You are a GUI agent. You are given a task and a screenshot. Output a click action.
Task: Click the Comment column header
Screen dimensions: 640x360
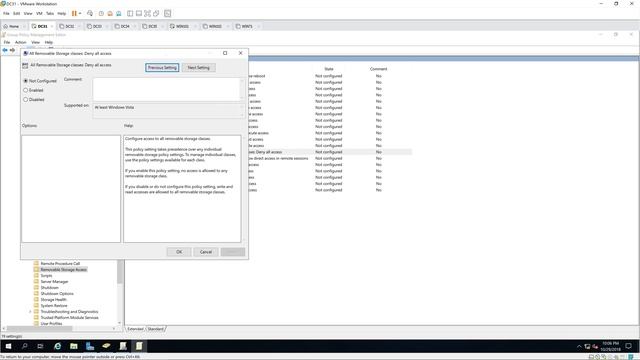(x=378, y=69)
